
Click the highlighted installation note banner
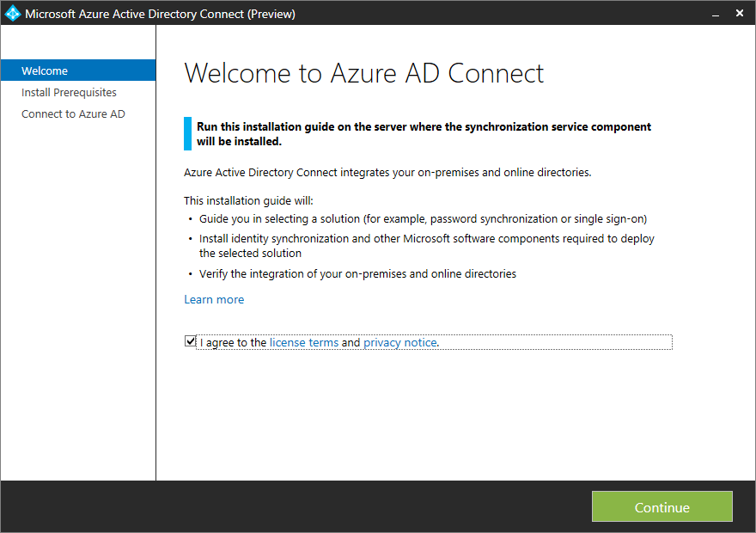421,133
